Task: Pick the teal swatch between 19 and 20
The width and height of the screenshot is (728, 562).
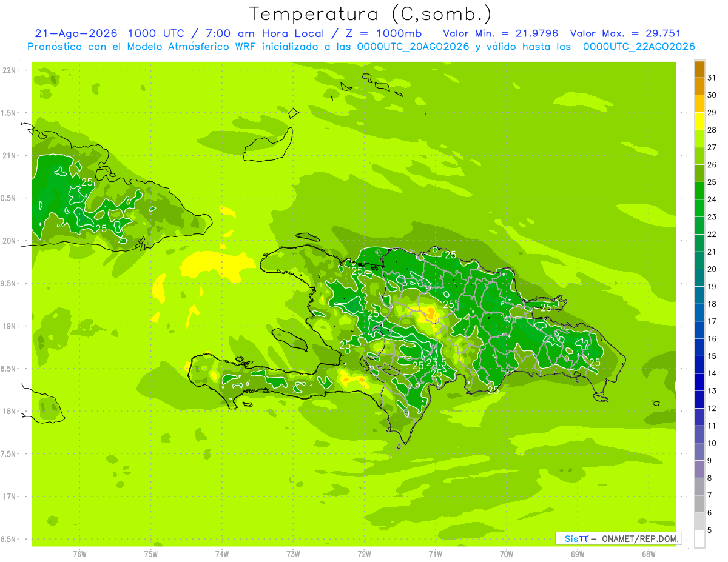Action: tap(699, 278)
